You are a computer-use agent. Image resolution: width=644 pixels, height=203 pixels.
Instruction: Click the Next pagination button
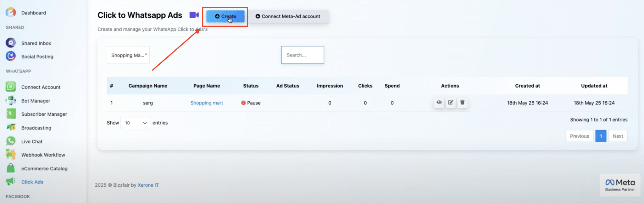pyautogui.click(x=618, y=136)
